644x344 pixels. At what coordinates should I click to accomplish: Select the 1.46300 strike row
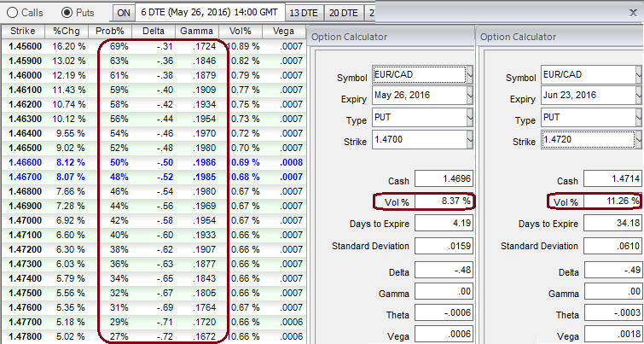(154, 119)
